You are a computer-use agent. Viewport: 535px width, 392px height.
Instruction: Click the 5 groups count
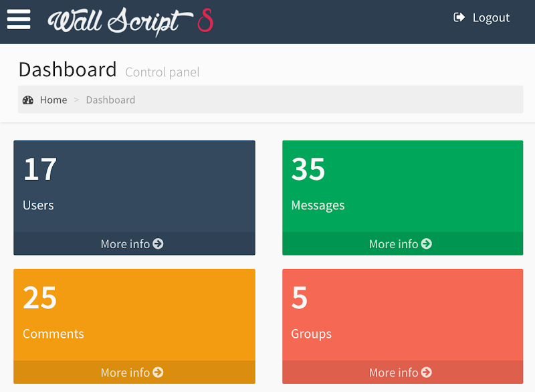[x=300, y=298]
